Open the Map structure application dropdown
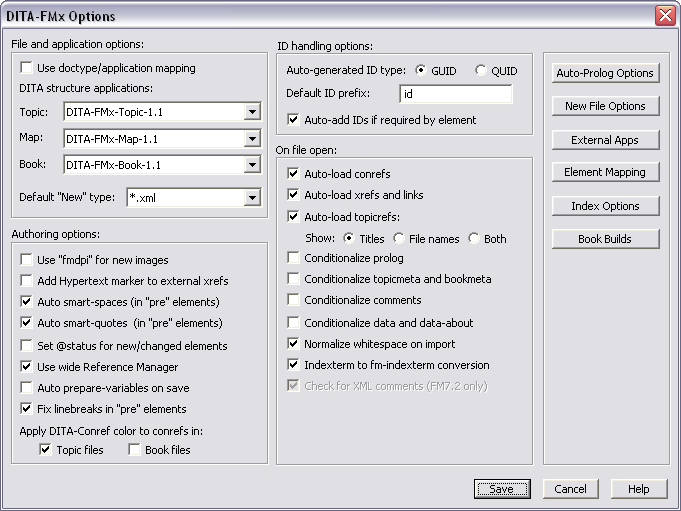The width and height of the screenshot is (681, 511). [x=252, y=139]
